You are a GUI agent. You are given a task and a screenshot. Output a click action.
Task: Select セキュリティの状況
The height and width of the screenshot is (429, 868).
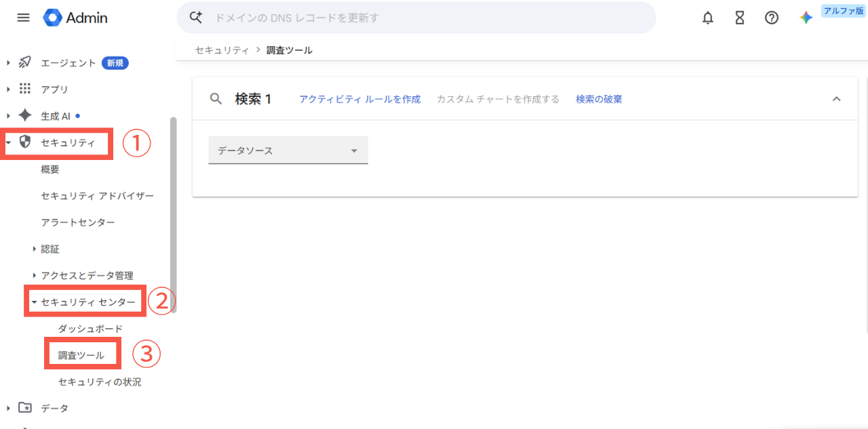(100, 382)
